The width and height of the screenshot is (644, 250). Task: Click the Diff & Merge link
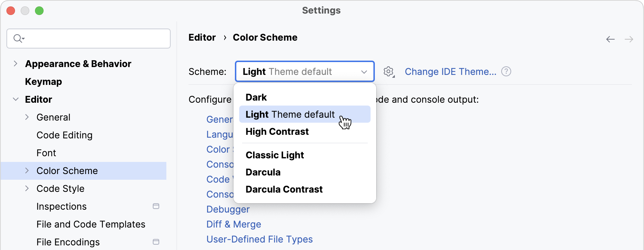(x=234, y=224)
